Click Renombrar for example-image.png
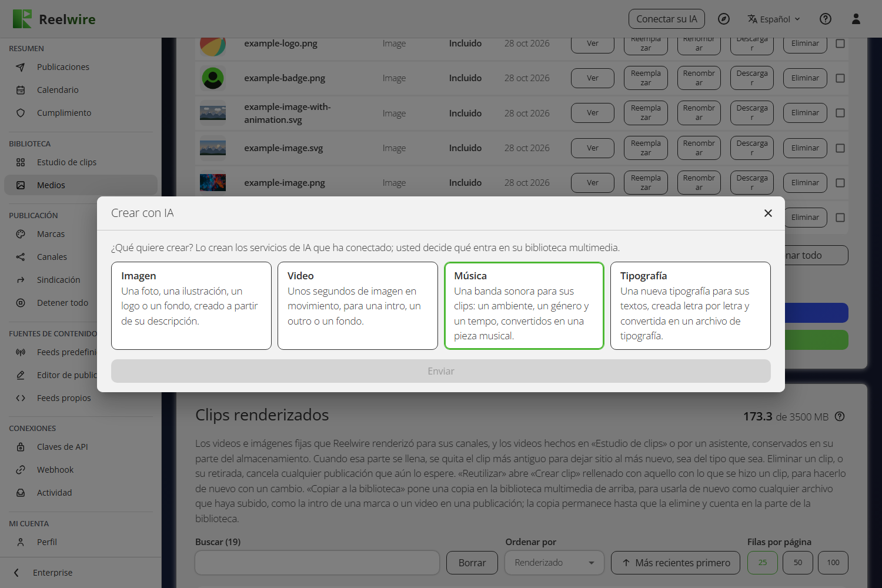This screenshot has height=588, width=882. click(699, 183)
